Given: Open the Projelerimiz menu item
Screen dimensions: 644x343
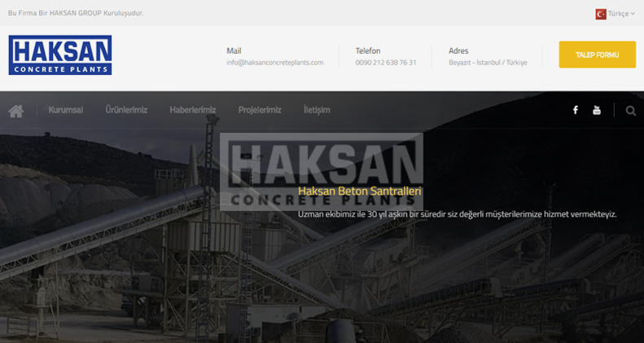Looking at the screenshot, I should [x=260, y=110].
